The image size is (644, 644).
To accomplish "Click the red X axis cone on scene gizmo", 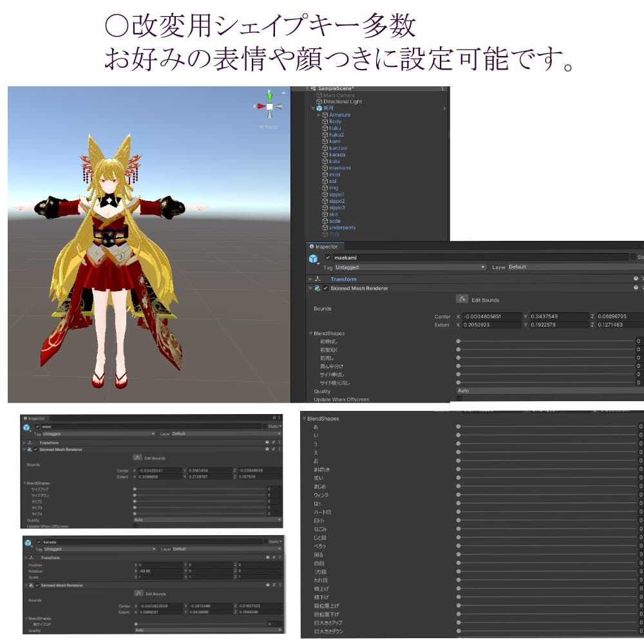I will [260, 106].
